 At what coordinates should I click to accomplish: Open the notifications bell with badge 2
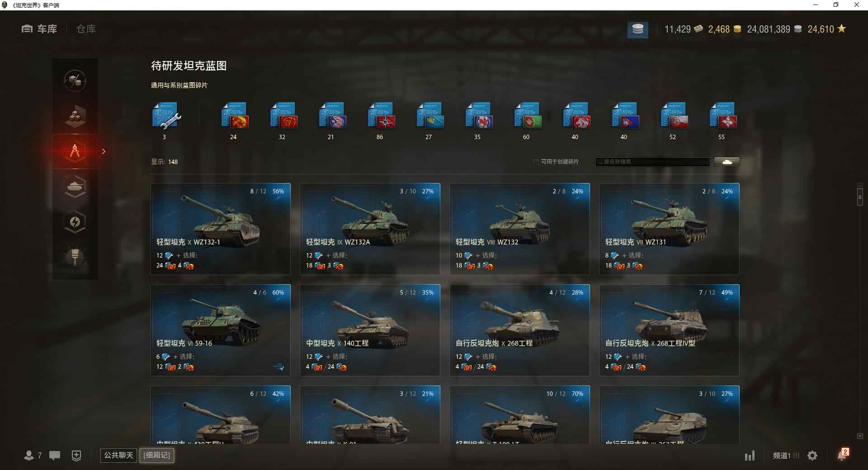point(842,455)
